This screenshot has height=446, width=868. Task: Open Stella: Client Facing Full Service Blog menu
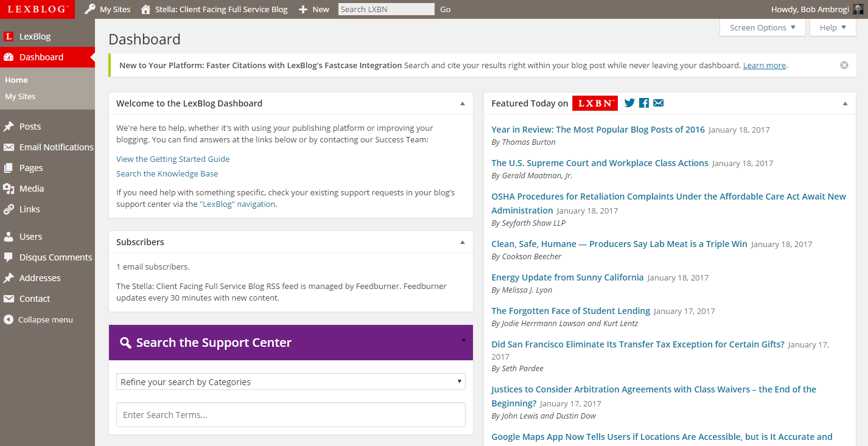coord(214,9)
